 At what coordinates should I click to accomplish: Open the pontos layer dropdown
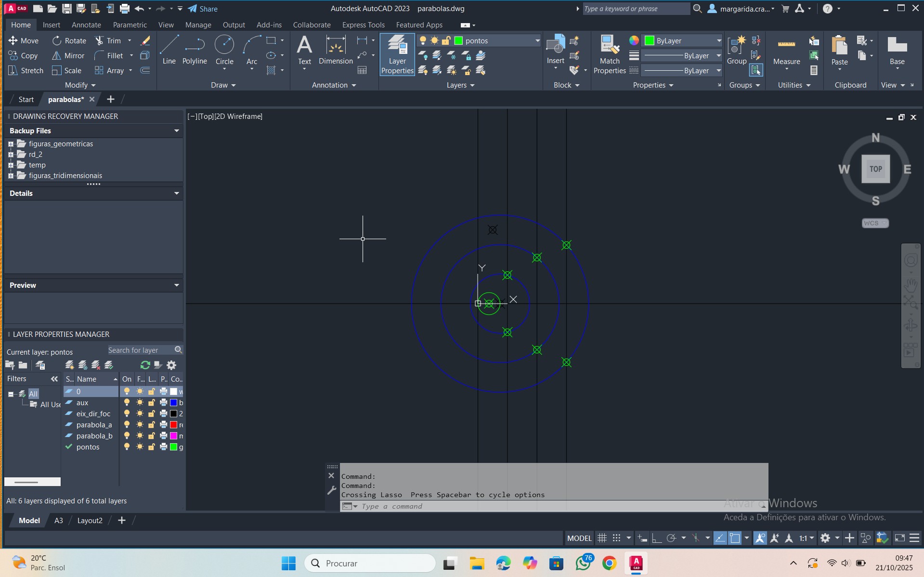click(x=537, y=41)
